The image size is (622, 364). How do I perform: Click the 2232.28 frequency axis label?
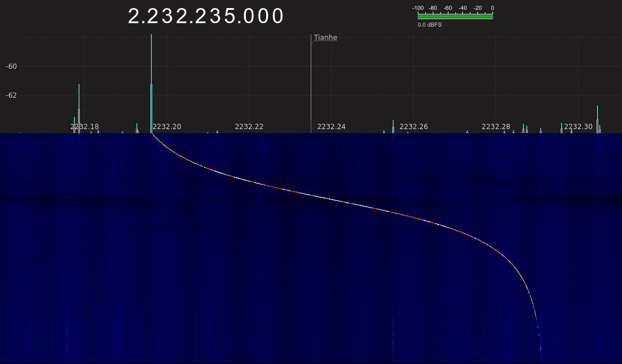pos(496,126)
